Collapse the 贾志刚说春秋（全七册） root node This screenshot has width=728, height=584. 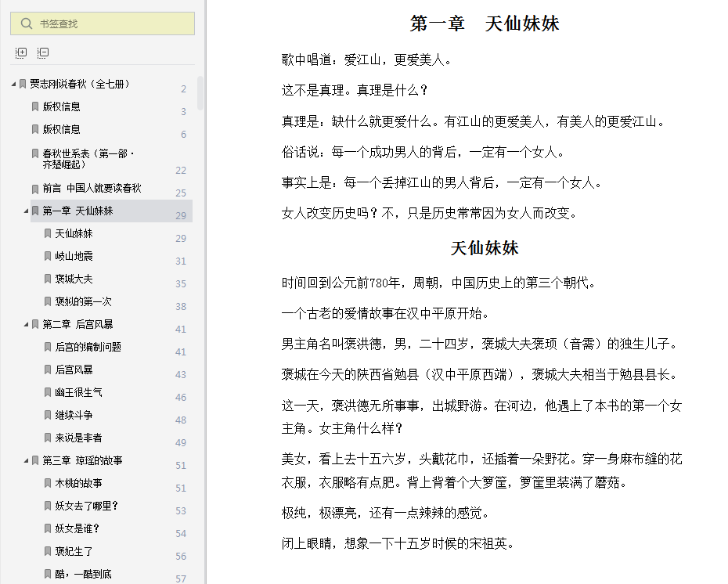13,84
